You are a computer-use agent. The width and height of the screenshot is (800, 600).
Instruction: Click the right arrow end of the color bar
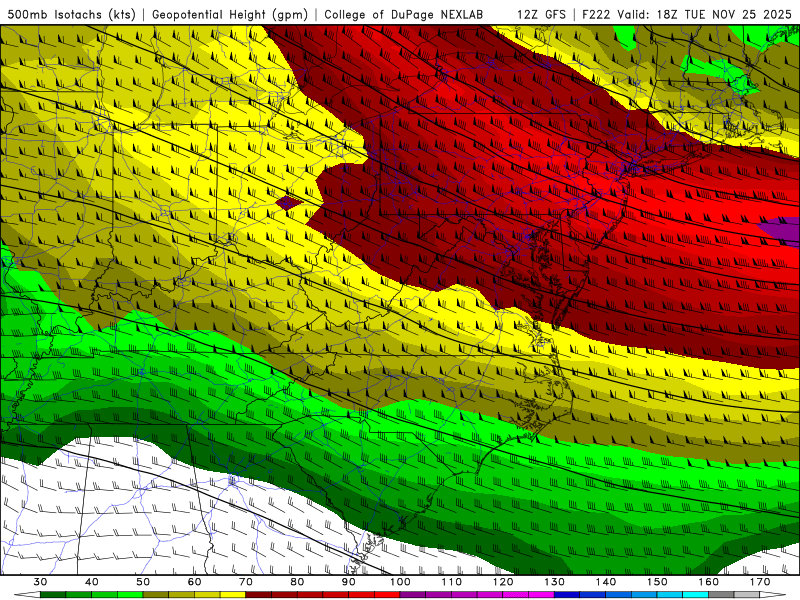pos(773,595)
